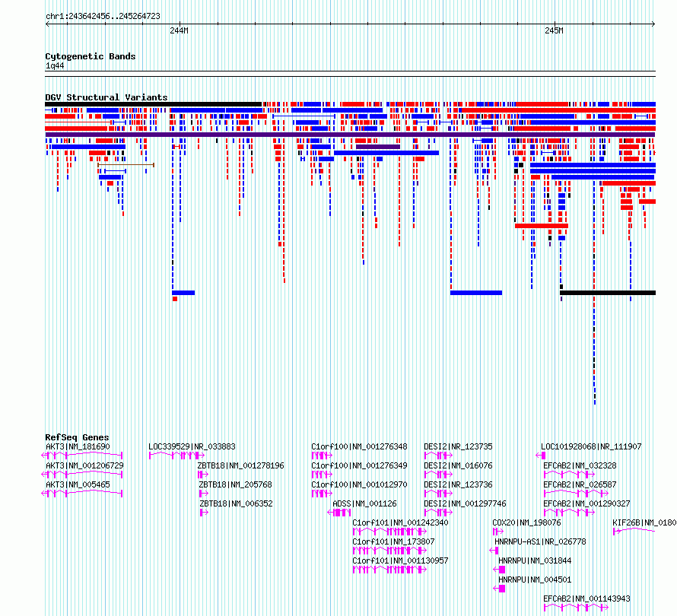677x616 pixels.
Task: Select EFCAB2|NM_032328 transcript label
Action: click(x=580, y=465)
